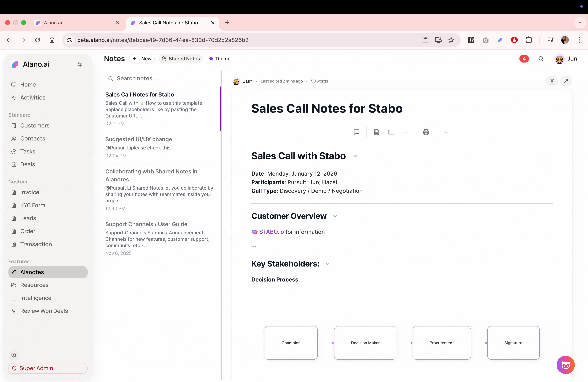Open the Theme picker with purple dot
Viewport: 588px width, 382px height.
(220, 59)
